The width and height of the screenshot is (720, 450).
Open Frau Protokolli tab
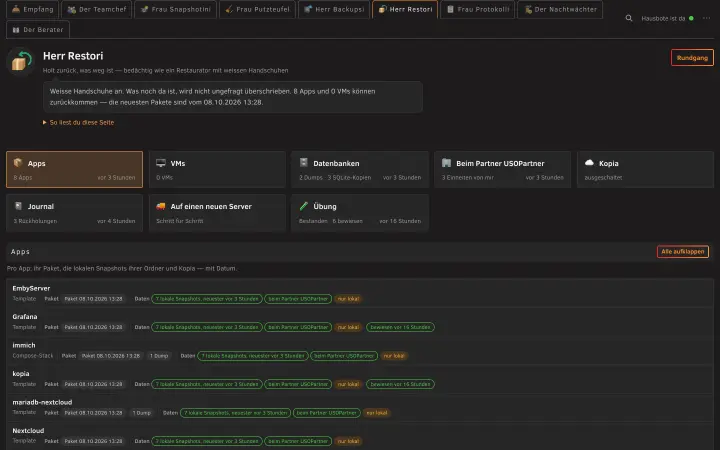point(478,9)
